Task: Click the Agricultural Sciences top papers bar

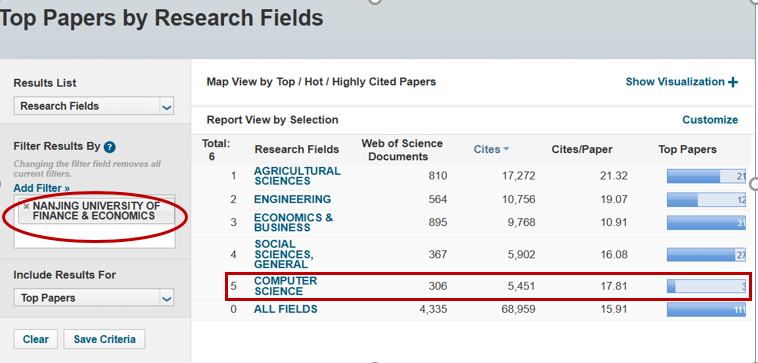Action: pos(706,176)
